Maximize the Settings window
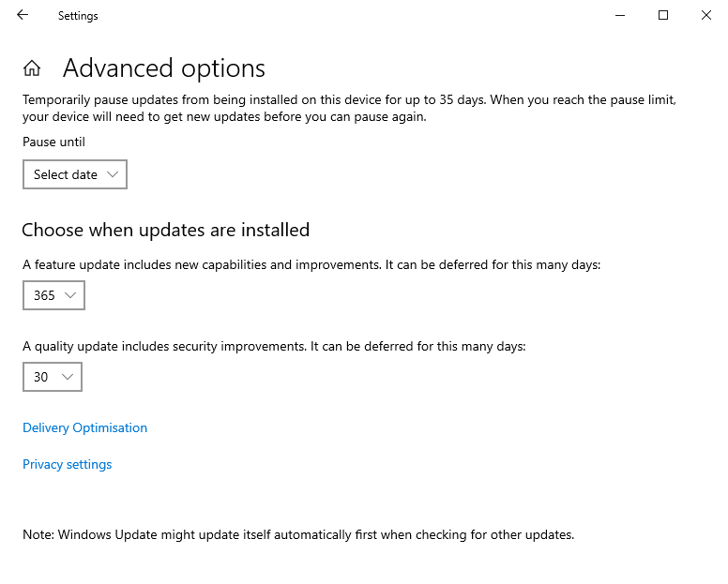 click(663, 15)
